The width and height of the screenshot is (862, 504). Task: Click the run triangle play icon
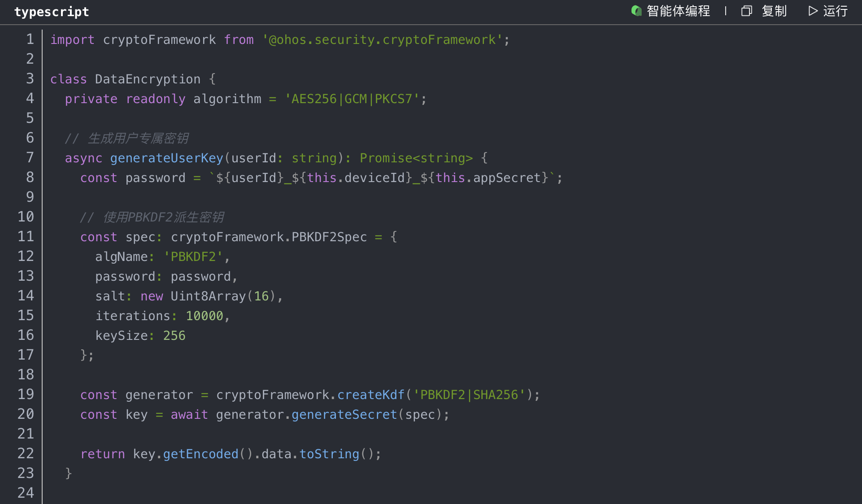tap(813, 11)
